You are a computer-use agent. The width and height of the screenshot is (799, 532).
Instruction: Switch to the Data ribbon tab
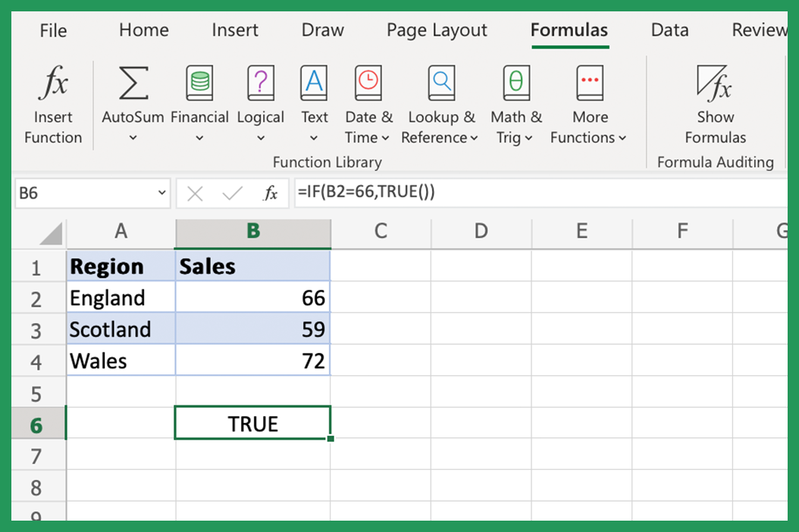click(670, 30)
